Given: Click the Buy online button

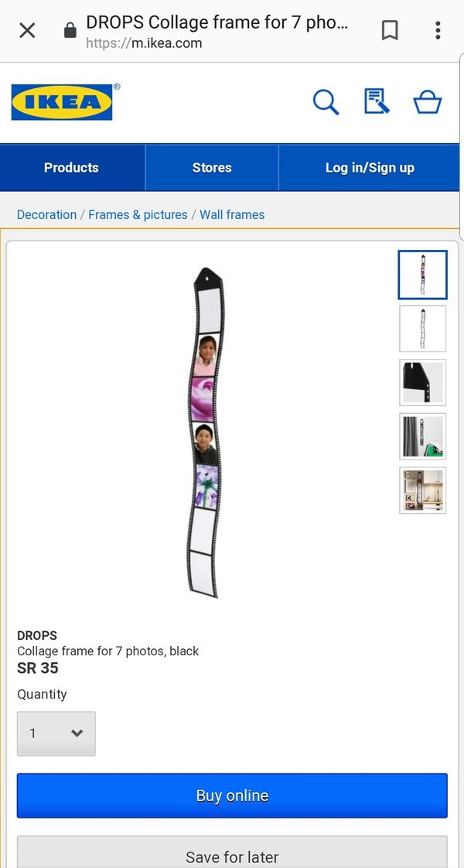Looking at the screenshot, I should tap(232, 795).
